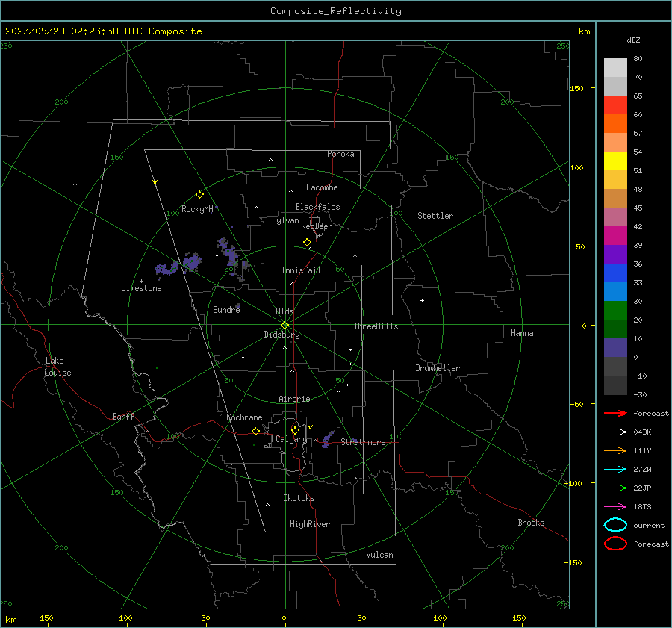This screenshot has width=672, height=628.
Task: Click the Ponoka city label
Action: point(340,154)
